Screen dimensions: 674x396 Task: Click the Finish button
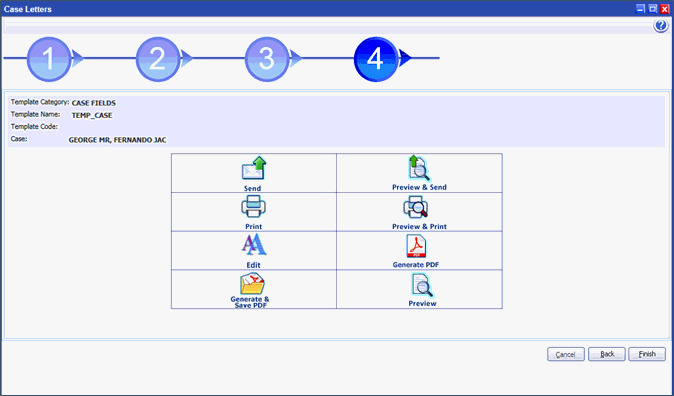647,354
